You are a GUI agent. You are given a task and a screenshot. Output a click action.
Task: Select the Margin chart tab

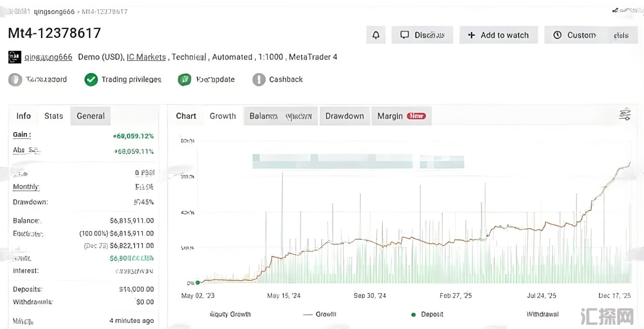[x=401, y=116]
